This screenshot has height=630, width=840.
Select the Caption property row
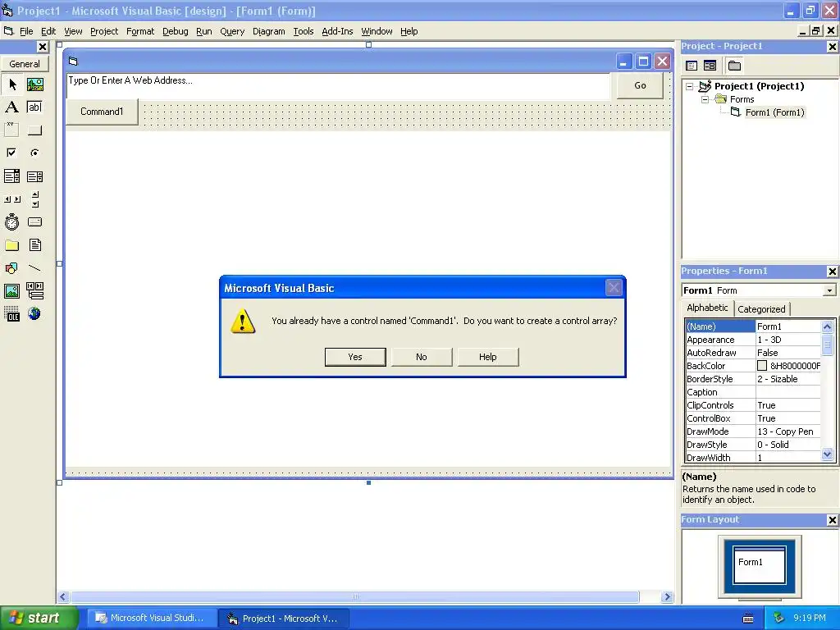coord(753,392)
